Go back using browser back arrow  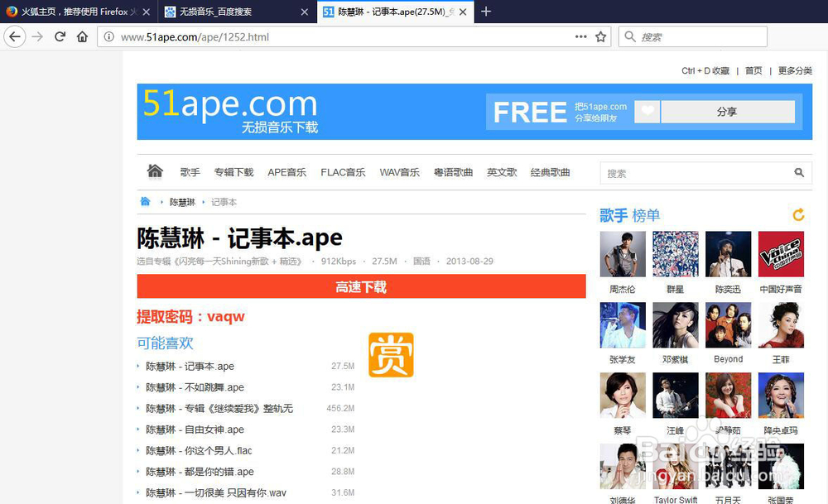[15, 36]
